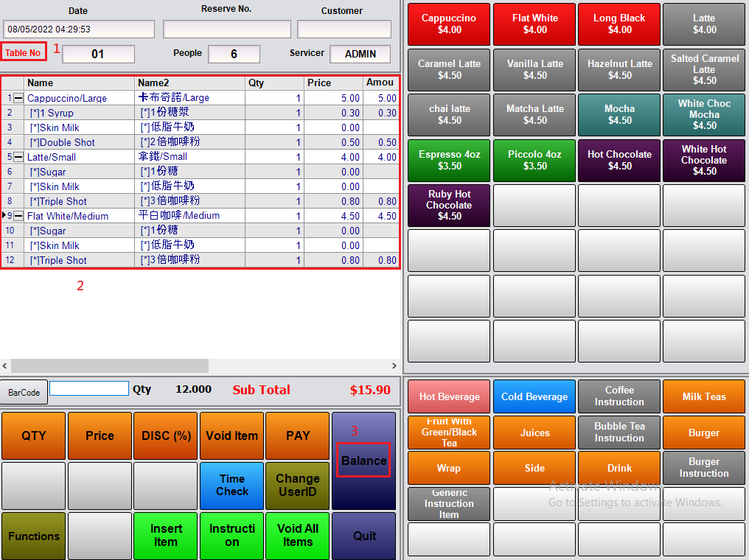Click the People count field
The width and height of the screenshot is (749, 560).
pyautogui.click(x=234, y=54)
